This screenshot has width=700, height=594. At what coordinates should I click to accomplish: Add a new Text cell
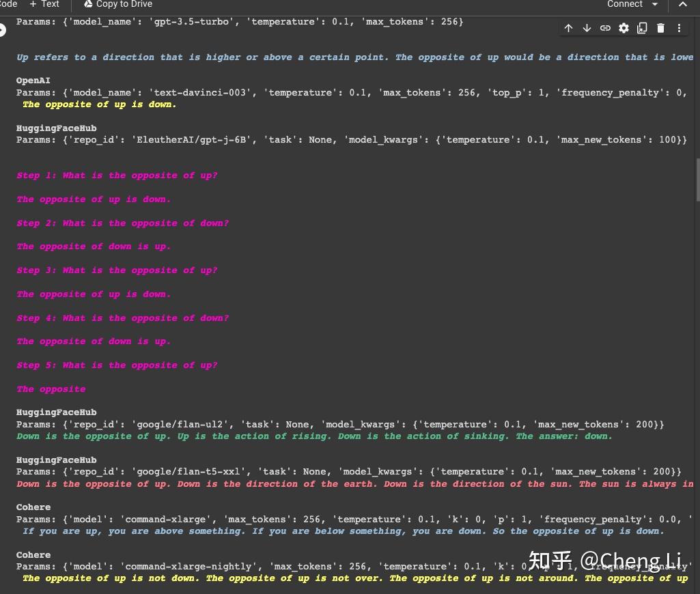point(44,4)
